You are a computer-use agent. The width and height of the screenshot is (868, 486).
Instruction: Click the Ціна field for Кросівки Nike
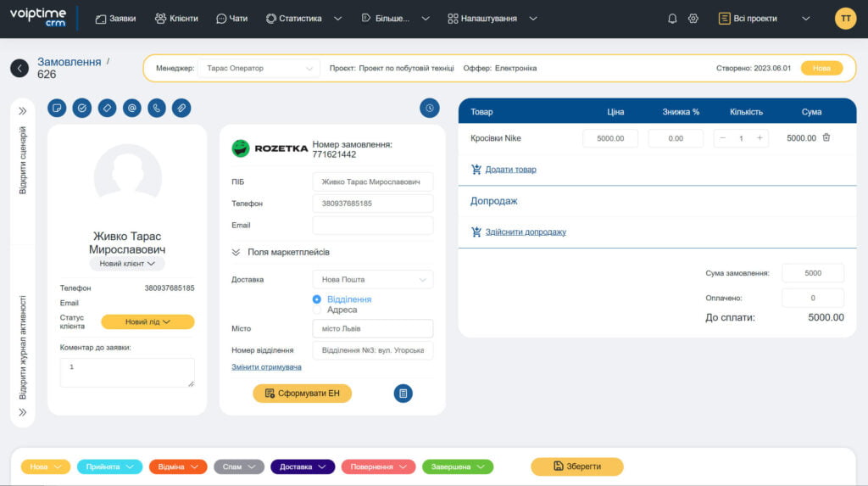click(610, 138)
